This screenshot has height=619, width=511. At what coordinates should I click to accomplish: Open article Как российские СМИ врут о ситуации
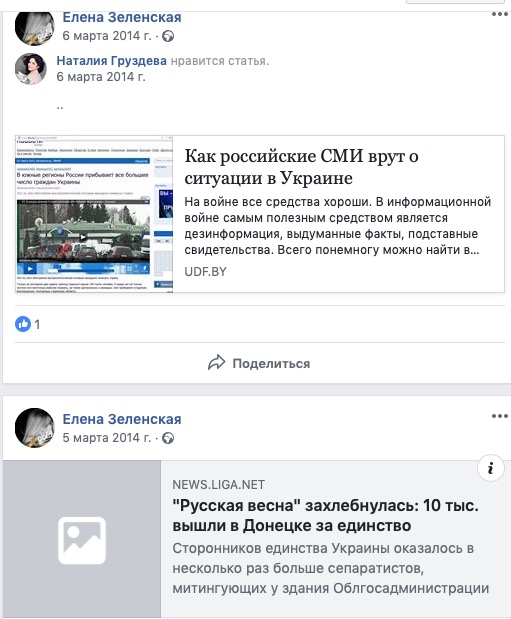click(301, 167)
